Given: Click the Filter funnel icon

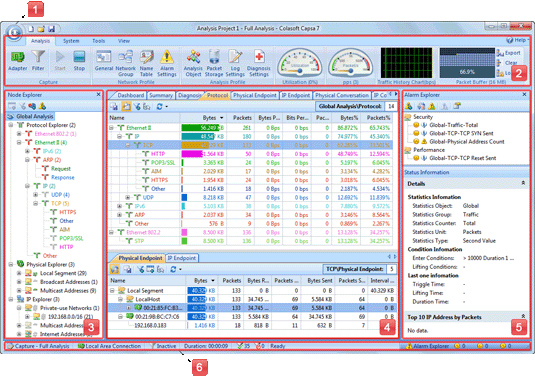Looking at the screenshot, I should click(x=38, y=61).
